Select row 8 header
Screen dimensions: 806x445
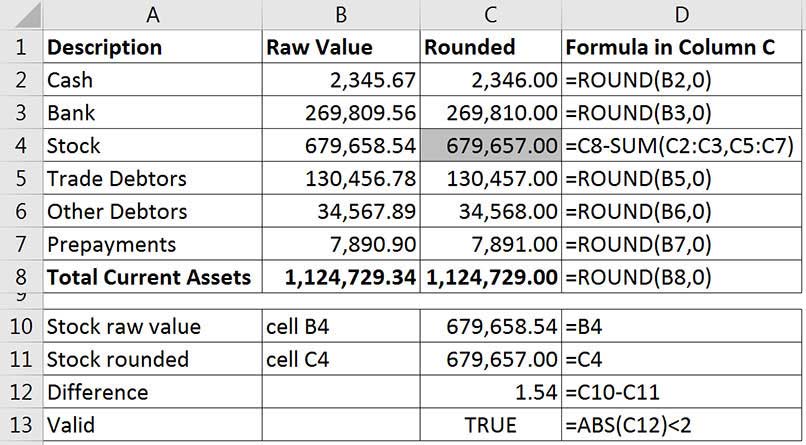pos(21,277)
